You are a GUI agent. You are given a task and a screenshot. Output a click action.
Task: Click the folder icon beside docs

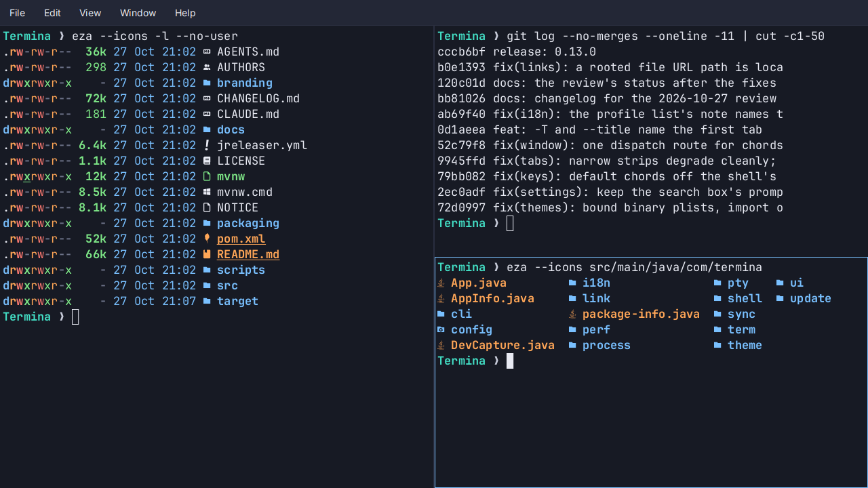[x=207, y=129]
